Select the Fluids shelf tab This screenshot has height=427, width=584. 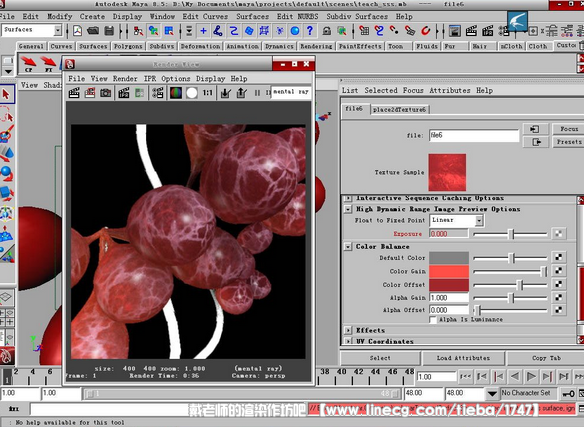click(427, 46)
